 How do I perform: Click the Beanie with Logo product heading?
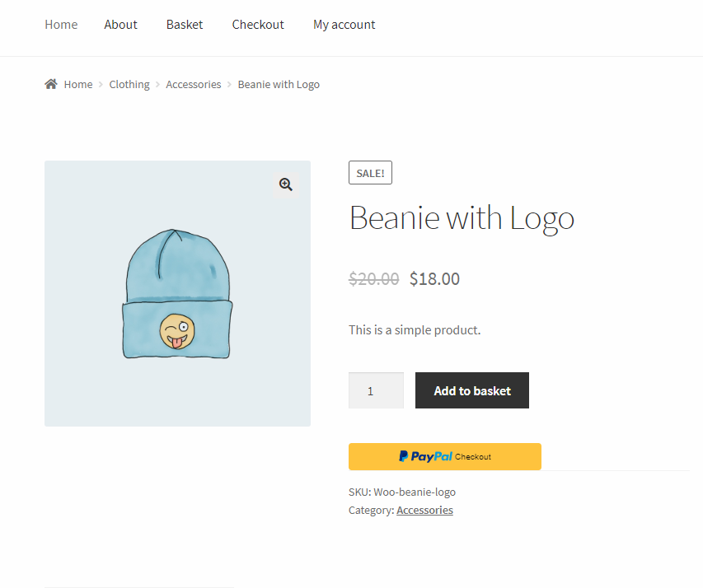pyautogui.click(x=462, y=218)
